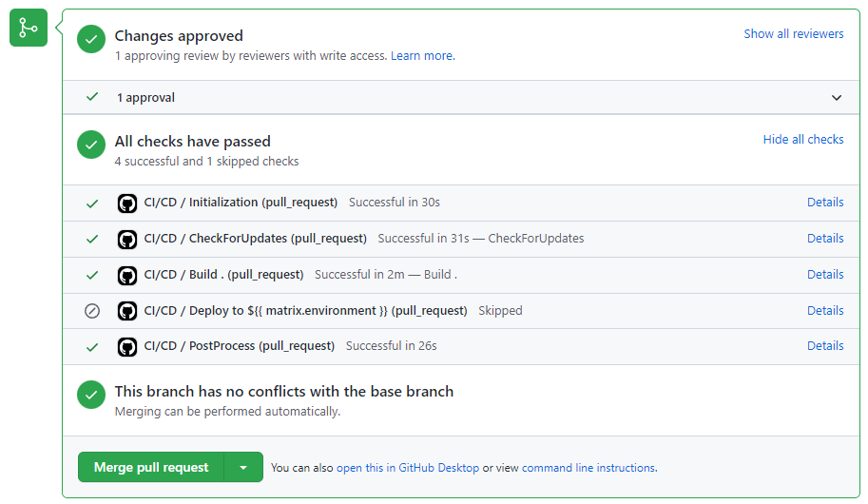The image size is (868, 504).
Task: Open Details for Deploy check
Action: pos(825,311)
